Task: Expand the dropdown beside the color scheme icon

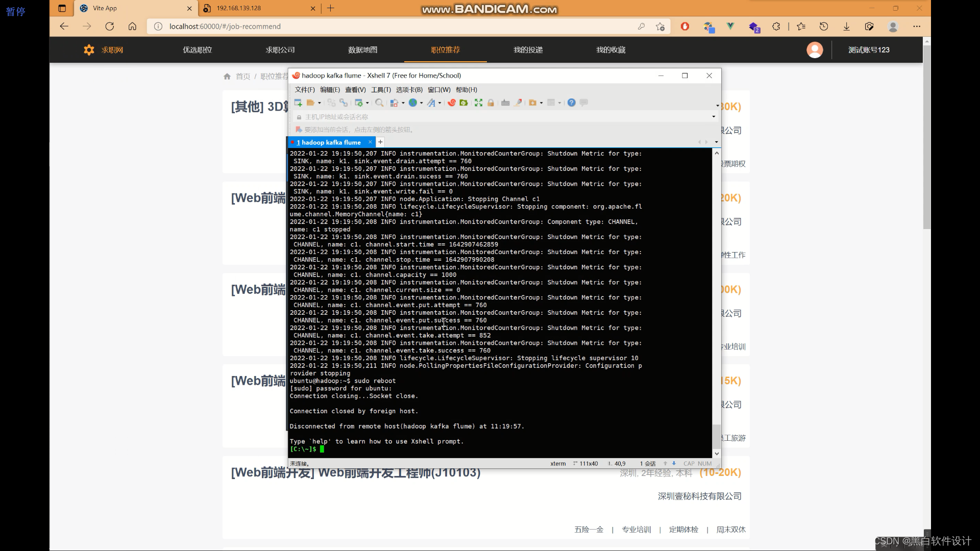Action: pyautogui.click(x=403, y=103)
